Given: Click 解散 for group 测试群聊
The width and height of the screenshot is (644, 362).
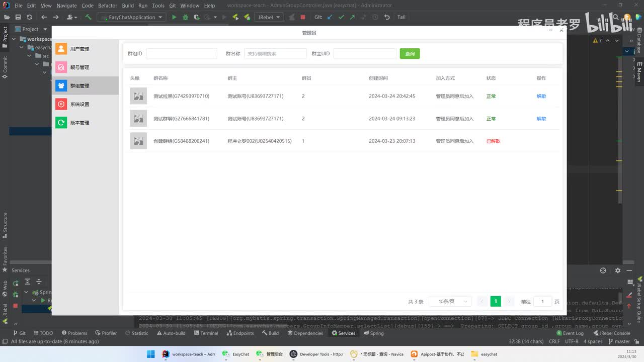Looking at the screenshot, I should (x=541, y=119).
